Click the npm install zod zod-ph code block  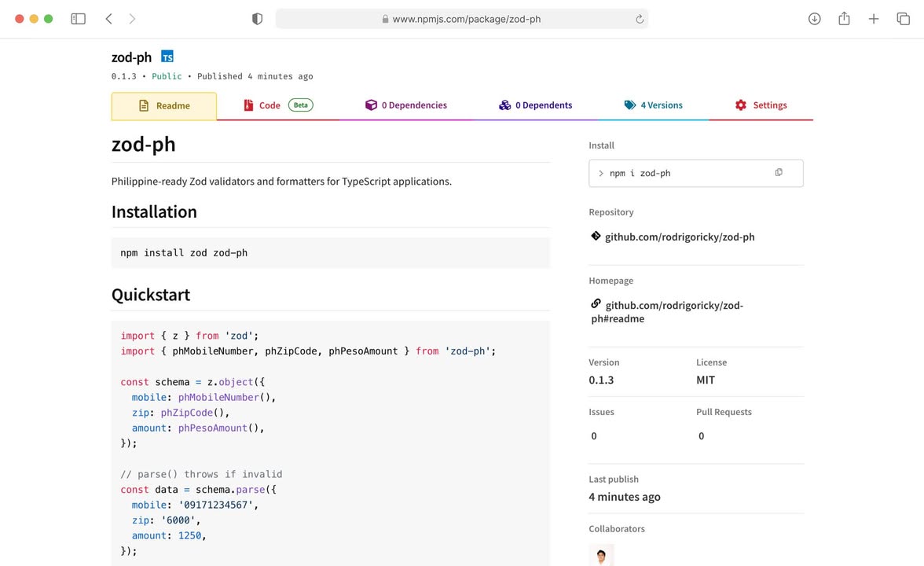(x=331, y=252)
